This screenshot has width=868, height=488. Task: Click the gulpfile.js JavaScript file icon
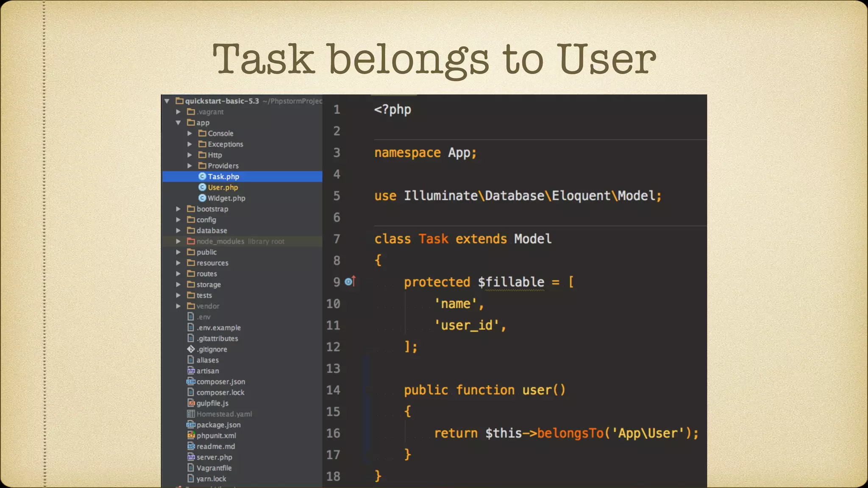click(191, 403)
